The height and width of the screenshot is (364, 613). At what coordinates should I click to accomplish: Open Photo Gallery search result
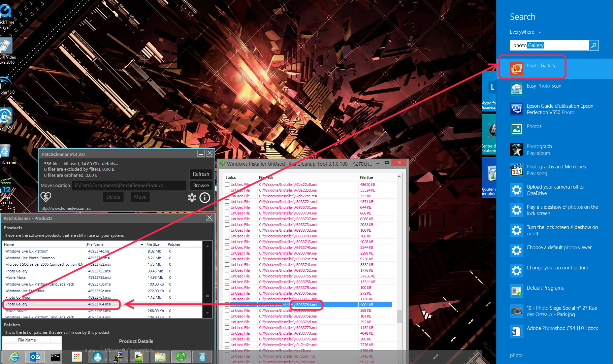click(x=554, y=69)
